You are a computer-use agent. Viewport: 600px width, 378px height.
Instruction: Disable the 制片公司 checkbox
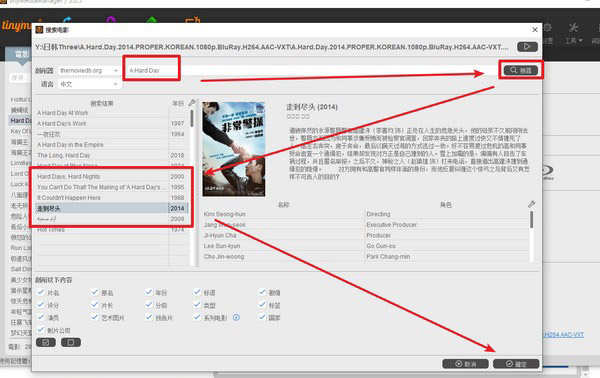pos(41,329)
